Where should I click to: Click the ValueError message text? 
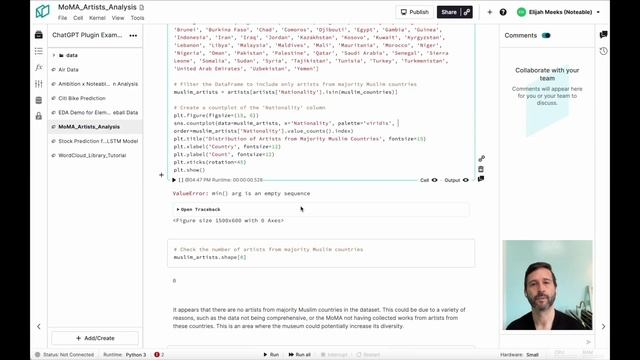(x=241, y=193)
